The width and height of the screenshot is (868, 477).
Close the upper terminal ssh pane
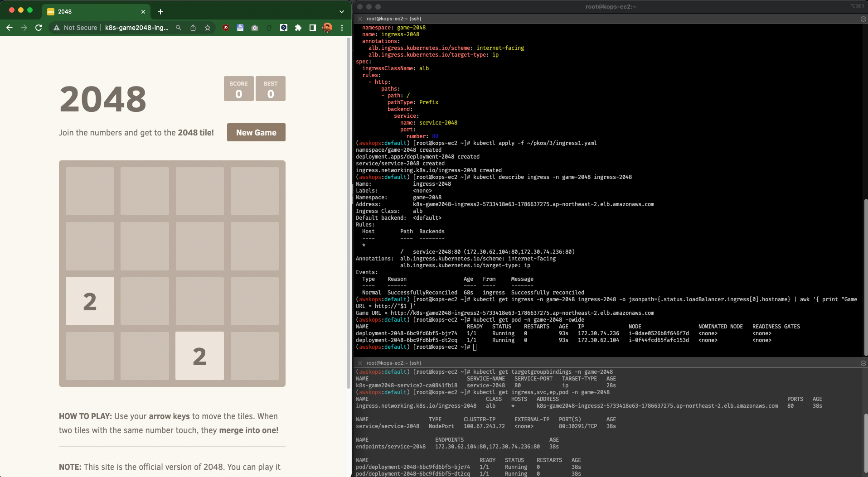click(x=360, y=19)
